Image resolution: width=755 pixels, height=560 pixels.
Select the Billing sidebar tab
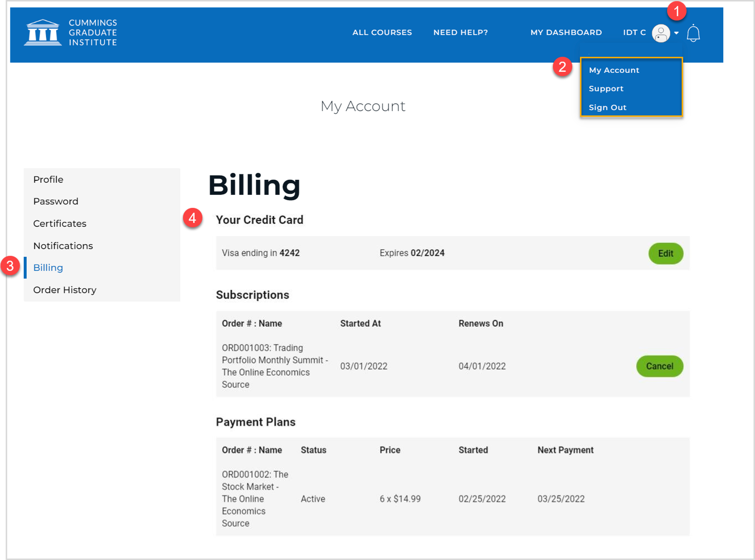(48, 268)
